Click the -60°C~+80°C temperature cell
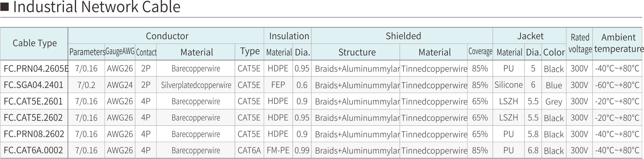 point(617,85)
